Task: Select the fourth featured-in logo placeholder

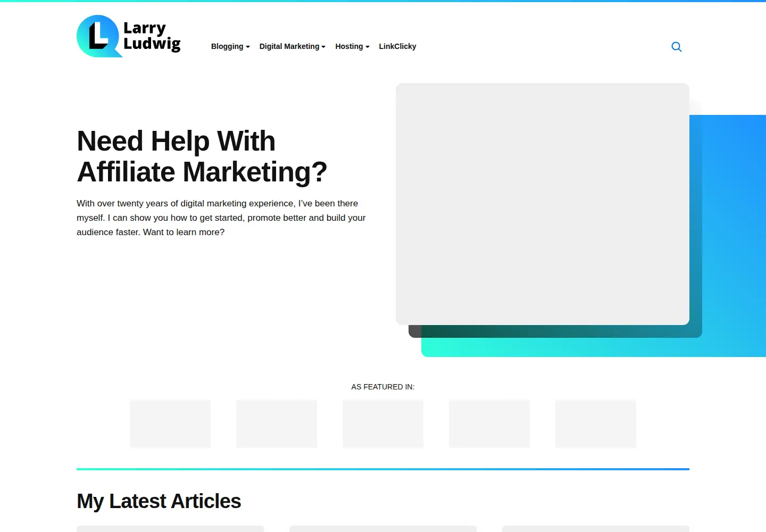Action: point(489,423)
